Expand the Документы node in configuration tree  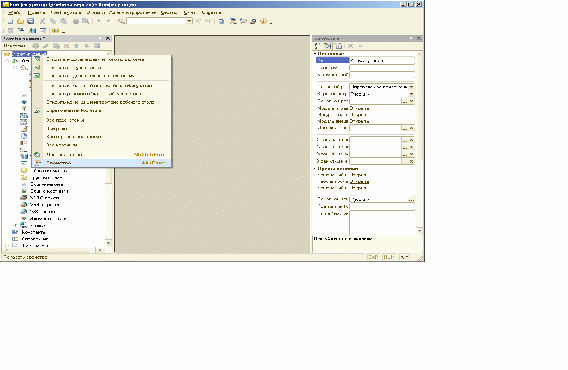coord(7,245)
